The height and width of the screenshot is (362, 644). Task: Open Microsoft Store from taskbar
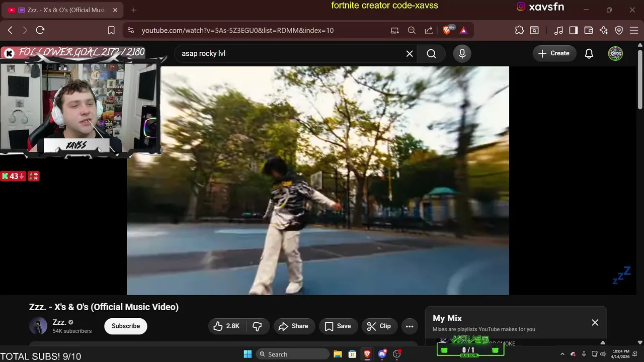point(353,354)
